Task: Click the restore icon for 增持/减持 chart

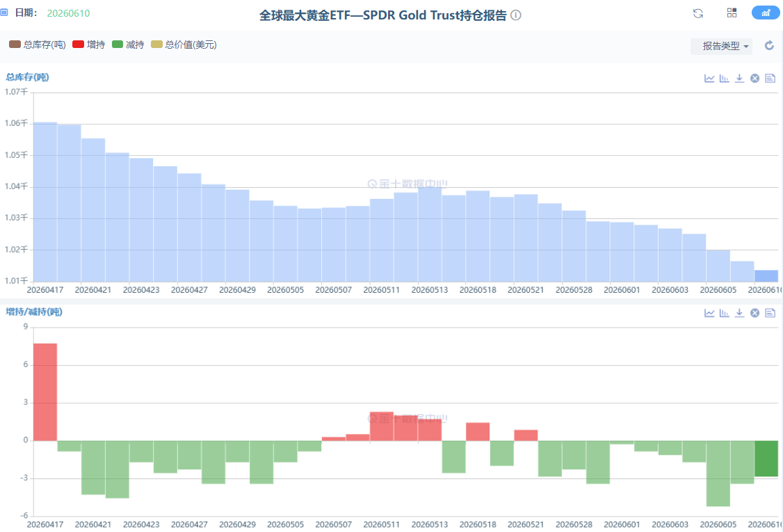Action: click(755, 313)
